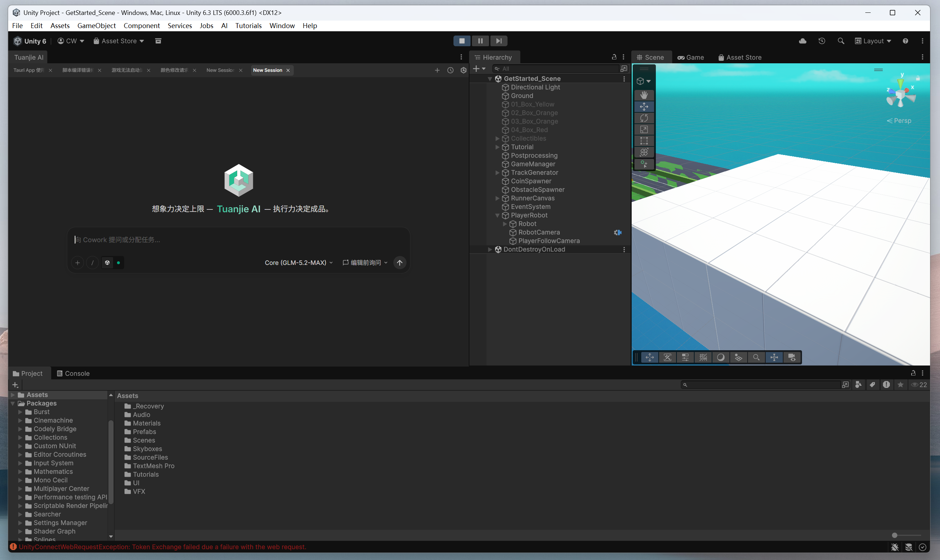Open global search magnifier in toolbar
Viewport: 940px width, 560px height.
[841, 41]
